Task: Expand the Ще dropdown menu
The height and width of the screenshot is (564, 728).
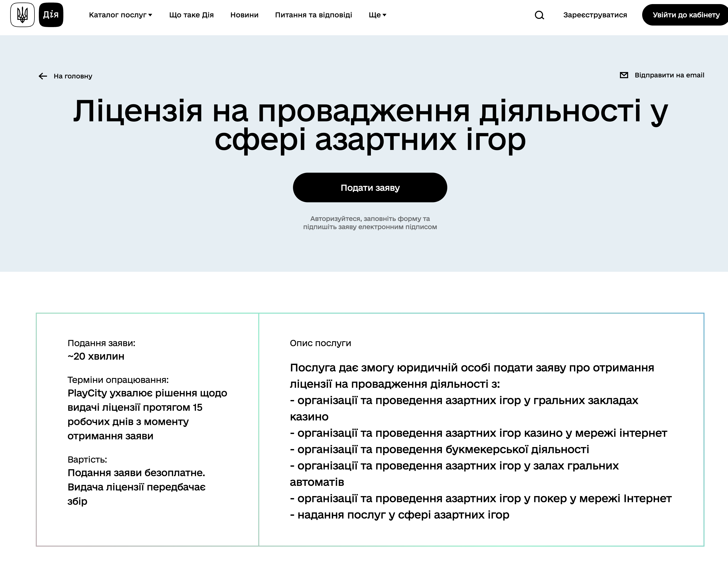Action: click(x=377, y=15)
